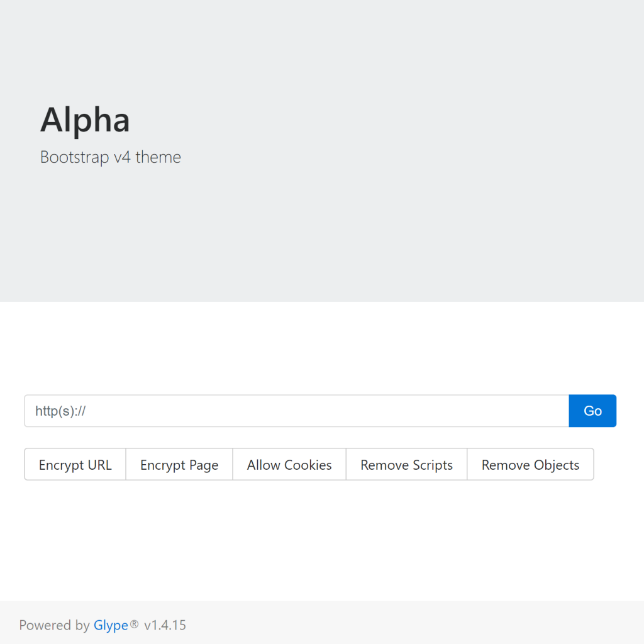This screenshot has height=644, width=644.
Task: Click the Alpha page heading
Action: [x=85, y=119]
